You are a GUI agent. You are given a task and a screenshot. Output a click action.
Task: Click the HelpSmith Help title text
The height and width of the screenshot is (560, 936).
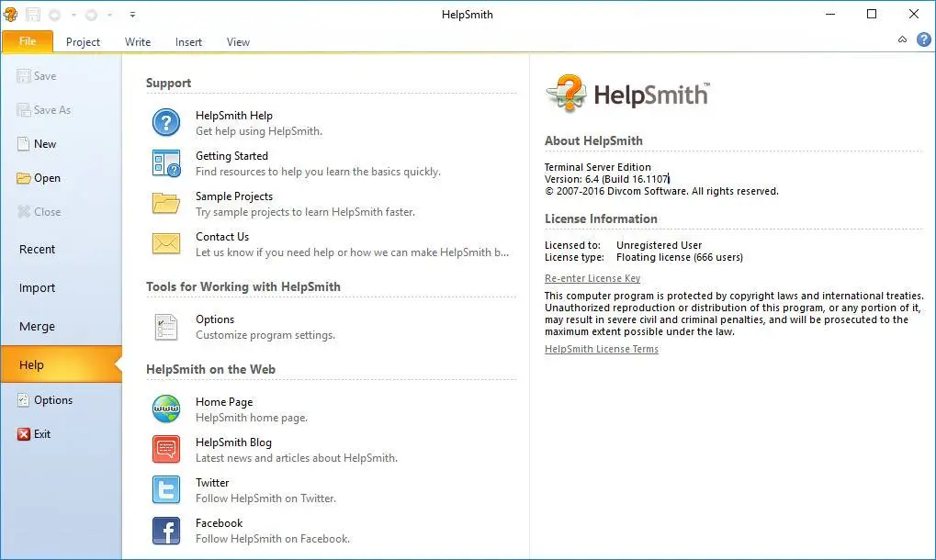[234, 116]
